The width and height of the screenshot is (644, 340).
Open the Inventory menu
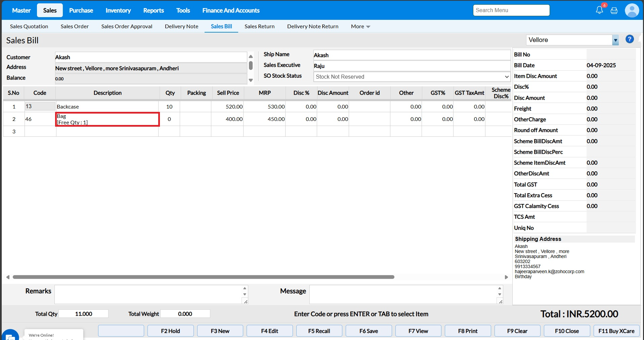118,10
